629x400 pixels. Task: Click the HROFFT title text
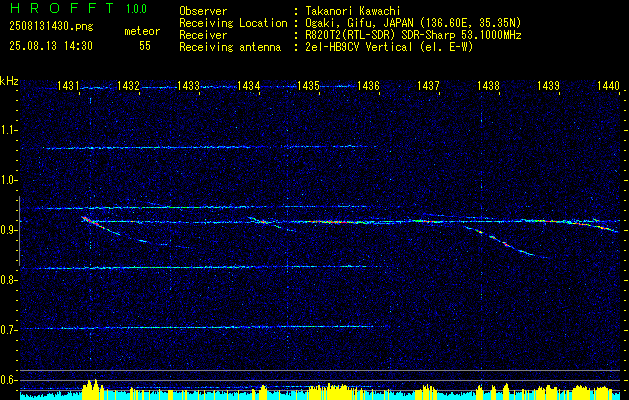[x=62, y=8]
